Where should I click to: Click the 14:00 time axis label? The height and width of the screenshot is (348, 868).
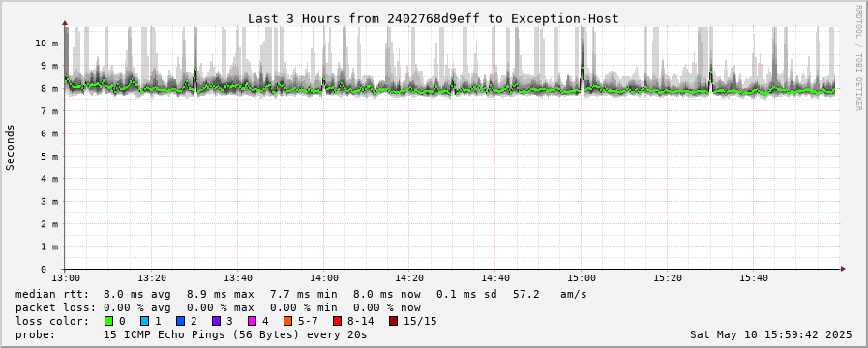point(323,278)
